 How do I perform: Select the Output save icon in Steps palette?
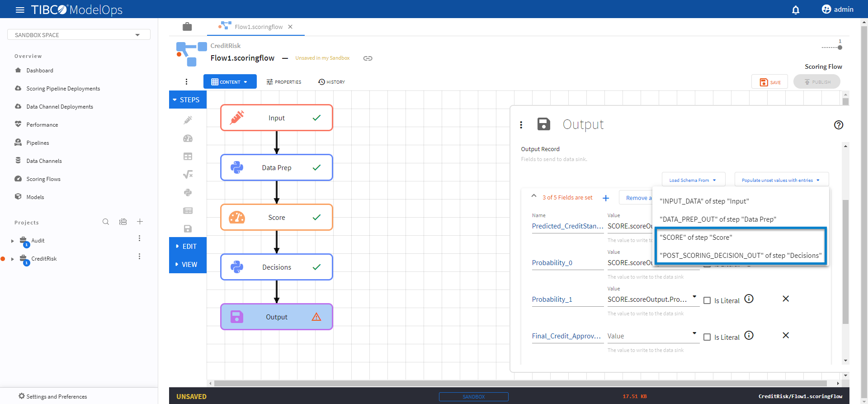pyautogui.click(x=188, y=229)
